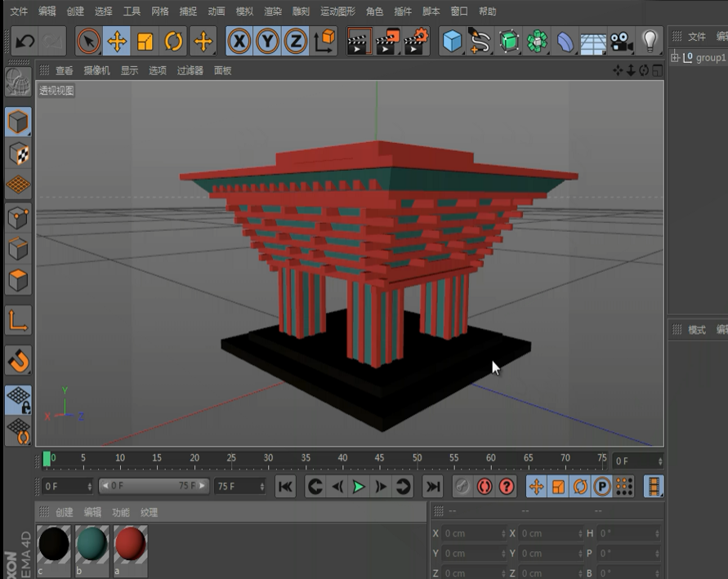Image resolution: width=728 pixels, height=579 pixels.
Task: Open the Bend deformer icon
Action: [565, 42]
